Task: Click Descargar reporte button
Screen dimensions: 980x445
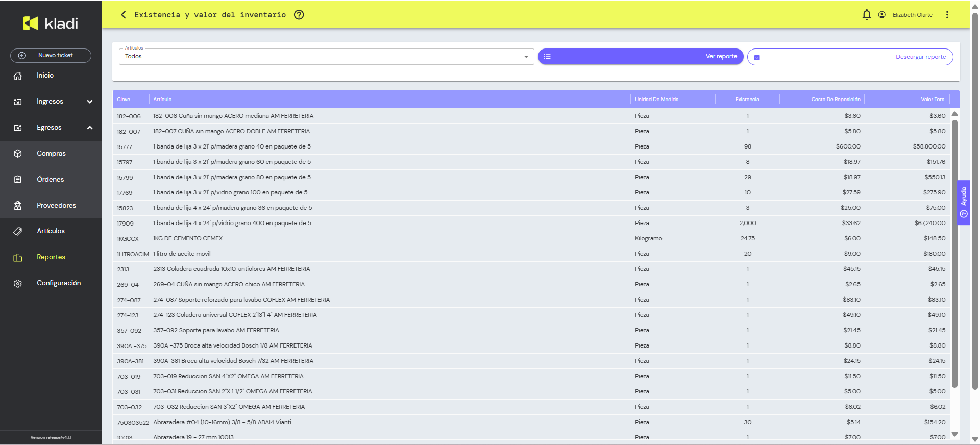Action: click(x=850, y=57)
